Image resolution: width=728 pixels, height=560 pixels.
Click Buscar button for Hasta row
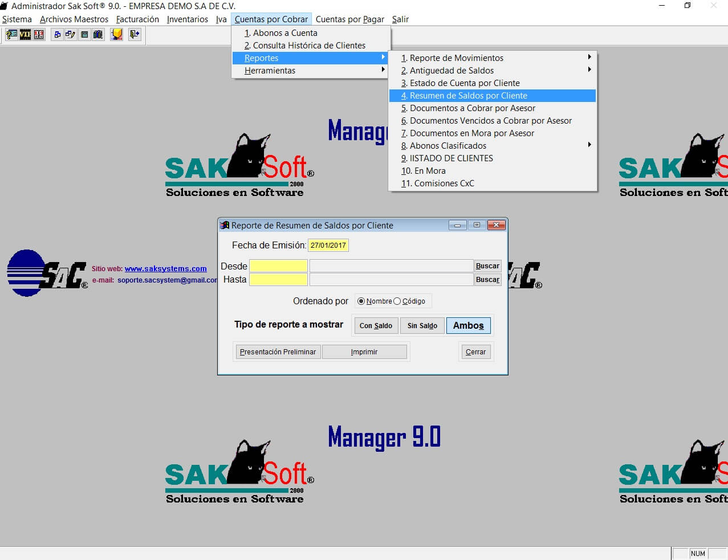point(487,280)
